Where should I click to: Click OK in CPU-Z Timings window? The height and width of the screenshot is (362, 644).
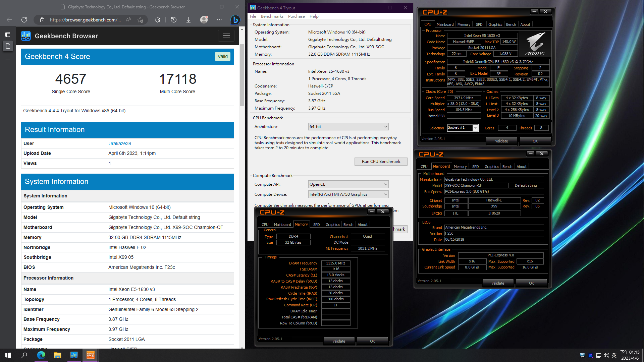point(372,341)
